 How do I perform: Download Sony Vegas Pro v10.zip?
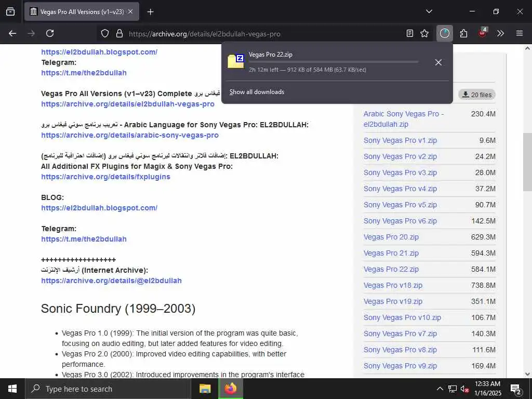click(x=403, y=317)
